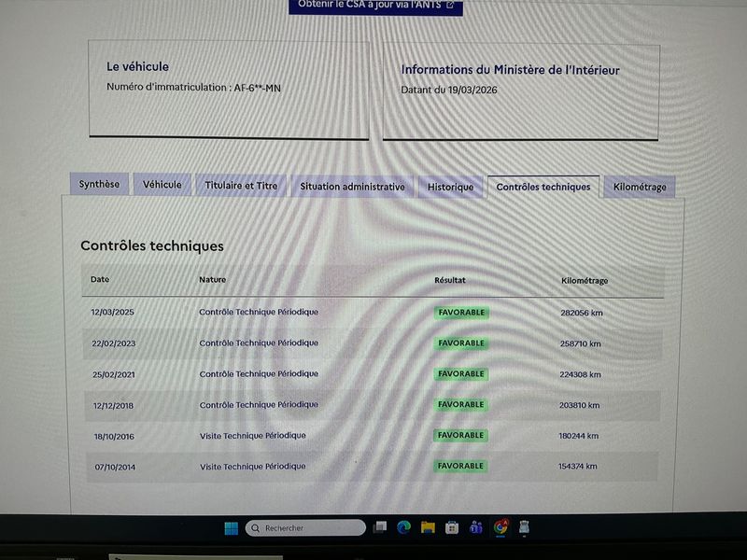This screenshot has height=560, width=747.
Task: Go to the Historique tab
Action: point(450,187)
